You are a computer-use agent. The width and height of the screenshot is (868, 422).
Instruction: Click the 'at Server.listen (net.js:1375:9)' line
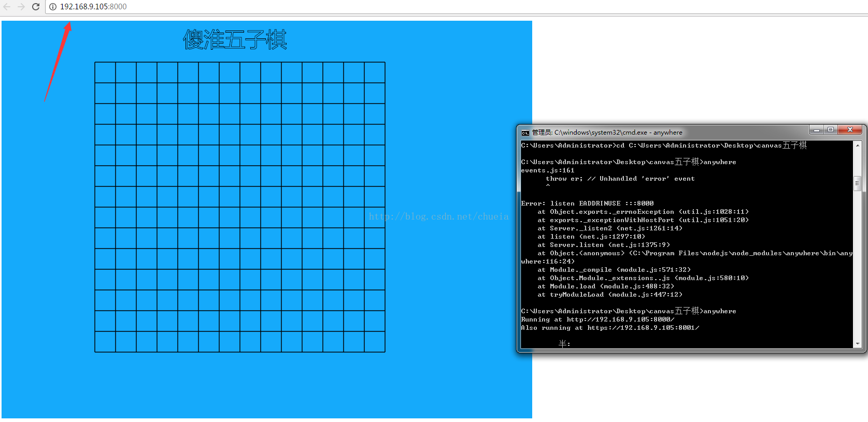pos(604,245)
